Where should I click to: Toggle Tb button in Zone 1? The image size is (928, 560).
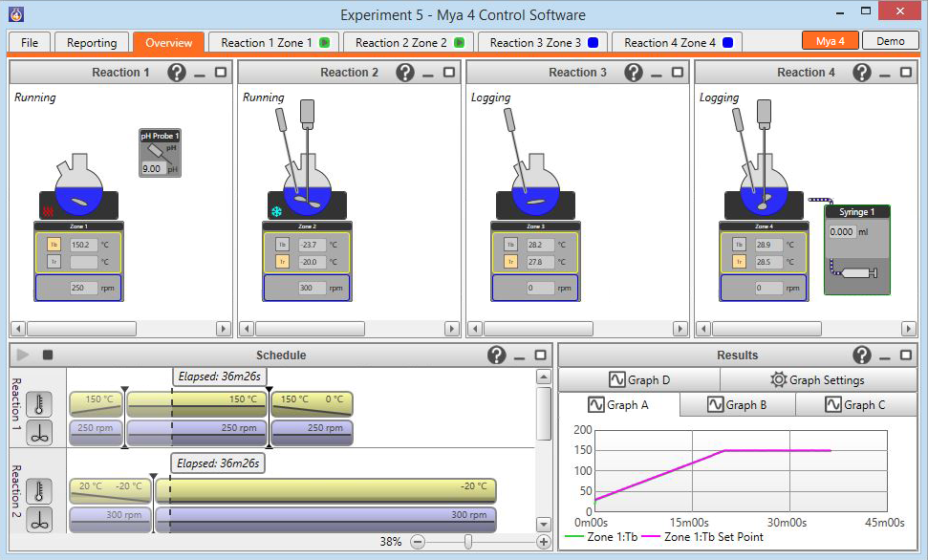coord(54,245)
